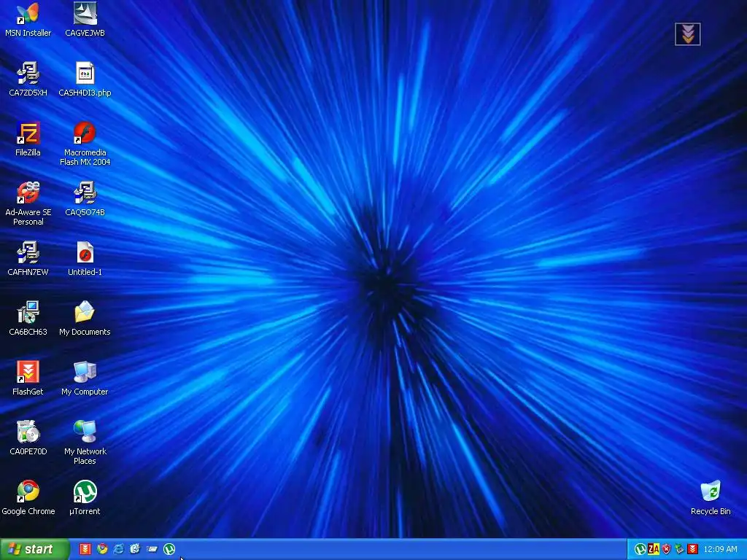Select the FileZilla desktop shortcut
The height and width of the screenshot is (560, 747).
point(28,139)
